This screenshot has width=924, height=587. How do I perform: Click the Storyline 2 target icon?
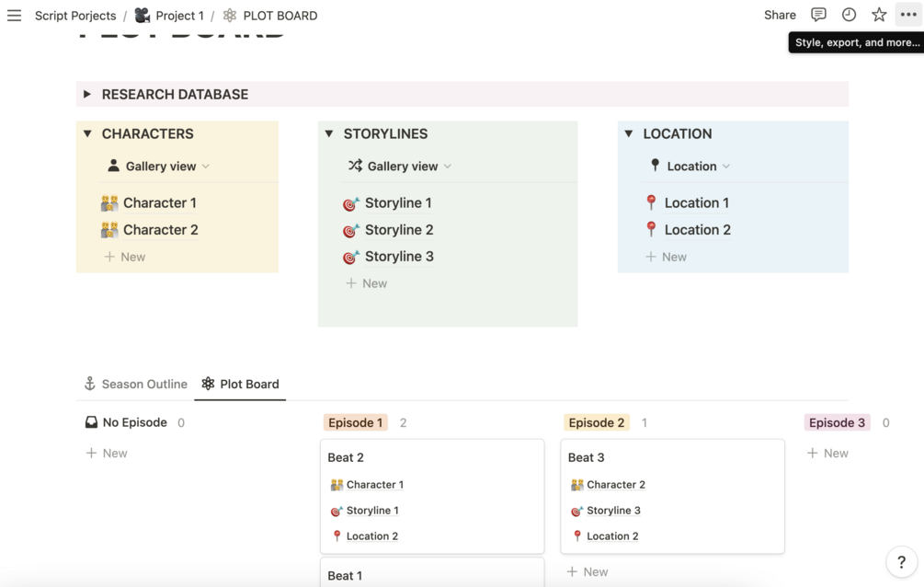pos(350,230)
